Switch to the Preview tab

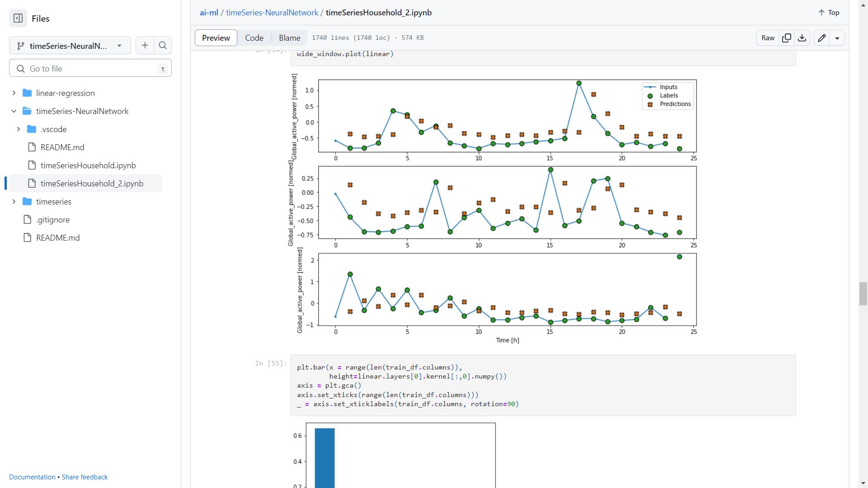coord(216,38)
